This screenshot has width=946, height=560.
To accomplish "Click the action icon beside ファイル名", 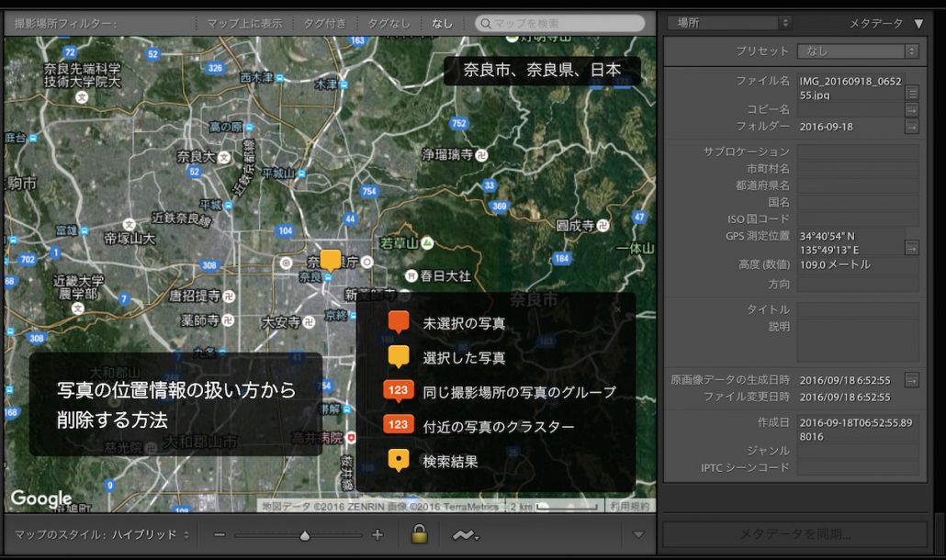I will (912, 93).
